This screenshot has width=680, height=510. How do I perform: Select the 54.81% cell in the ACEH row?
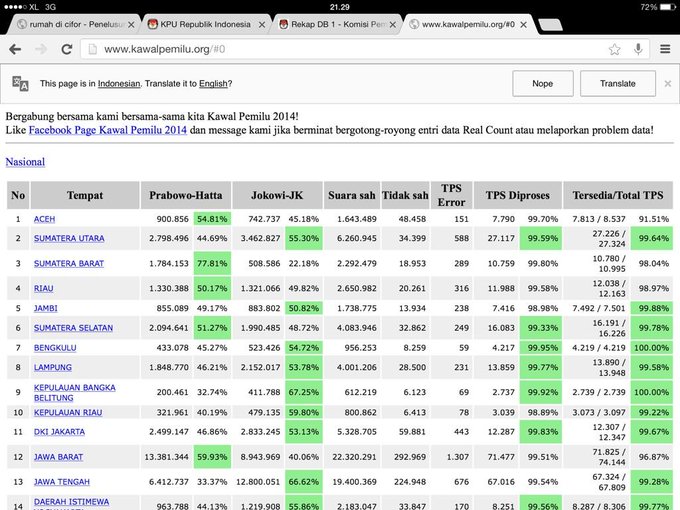(212, 219)
